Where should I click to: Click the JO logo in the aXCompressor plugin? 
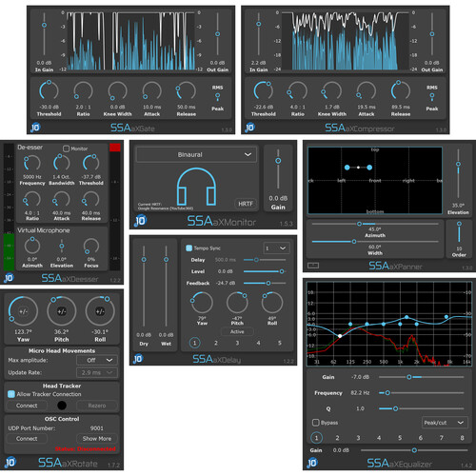tap(249, 128)
